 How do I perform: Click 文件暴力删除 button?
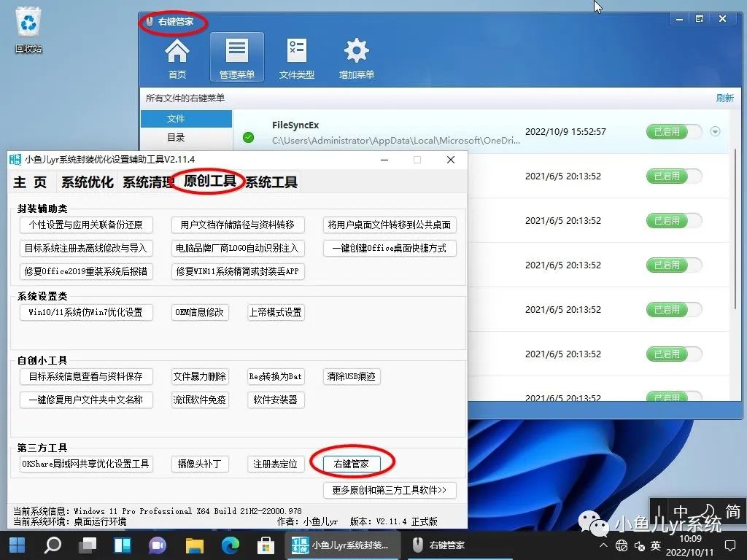pyautogui.click(x=200, y=377)
